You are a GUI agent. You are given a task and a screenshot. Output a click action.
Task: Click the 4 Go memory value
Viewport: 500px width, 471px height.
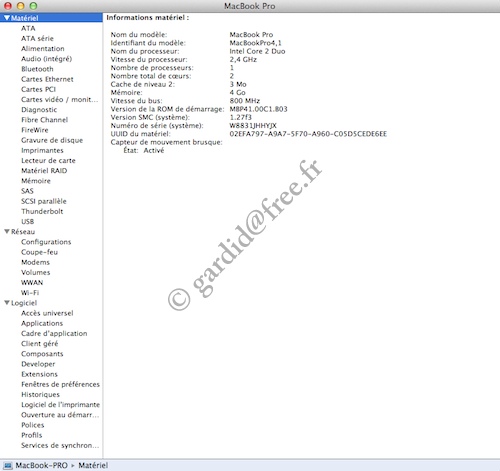pos(237,92)
